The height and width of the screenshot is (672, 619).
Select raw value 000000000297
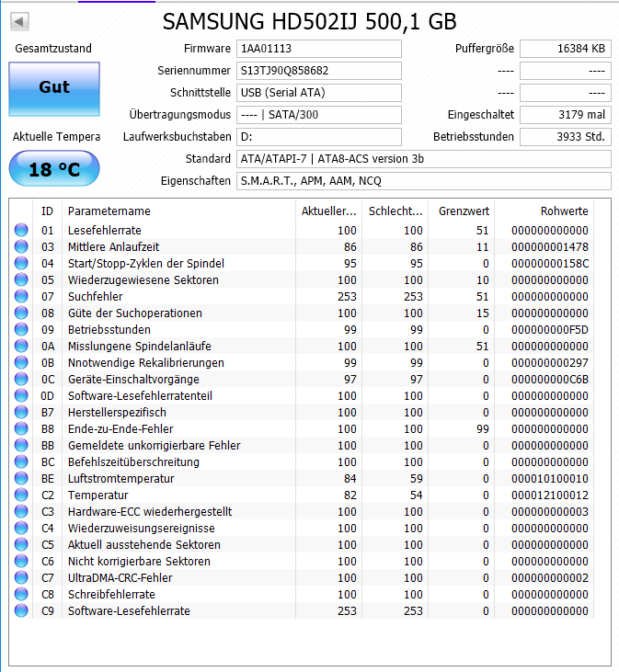pyautogui.click(x=550, y=362)
